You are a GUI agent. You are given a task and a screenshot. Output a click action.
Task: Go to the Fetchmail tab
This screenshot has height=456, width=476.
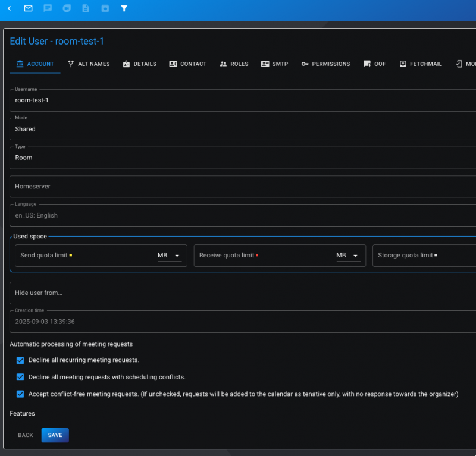point(420,64)
